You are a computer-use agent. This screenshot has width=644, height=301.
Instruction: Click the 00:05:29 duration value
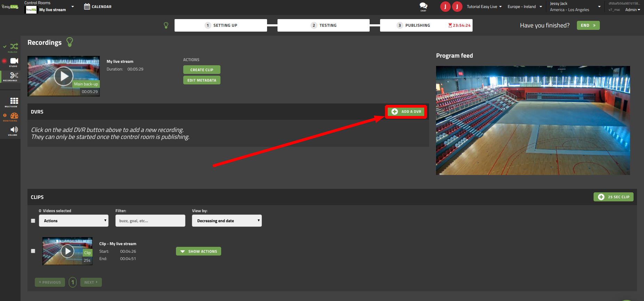[x=135, y=69]
